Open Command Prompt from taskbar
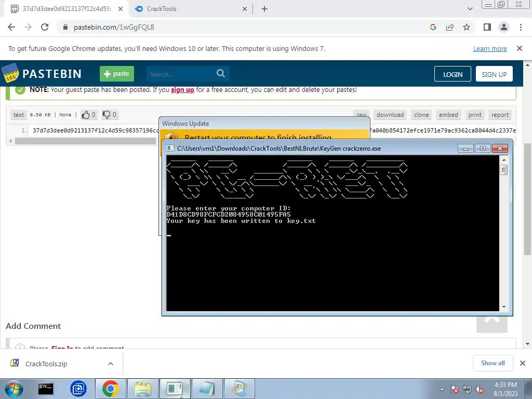Screen dimensions: 532x399 tap(46, 389)
